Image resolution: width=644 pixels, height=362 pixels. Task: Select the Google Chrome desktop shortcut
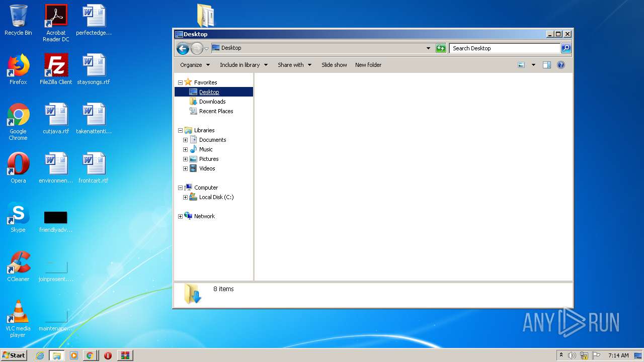click(18, 122)
